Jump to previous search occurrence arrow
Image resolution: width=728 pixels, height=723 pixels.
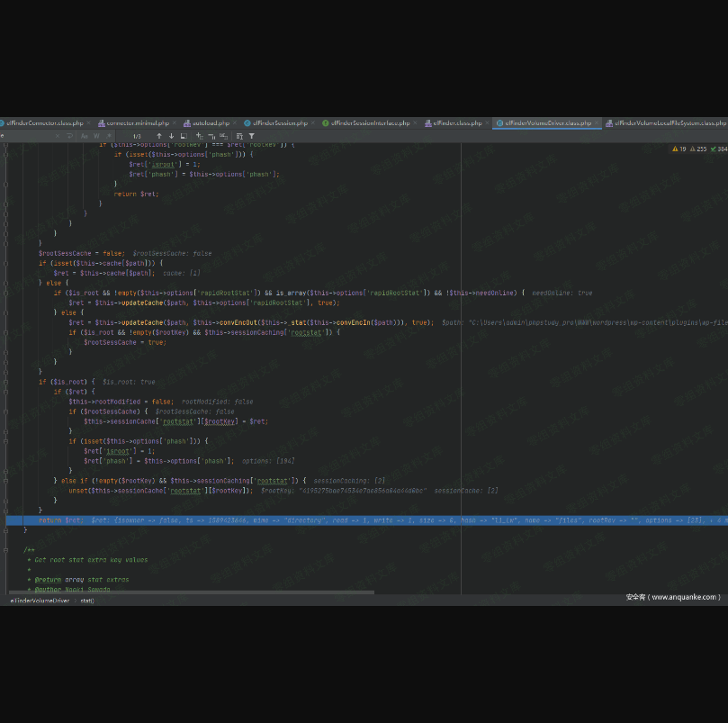point(159,136)
